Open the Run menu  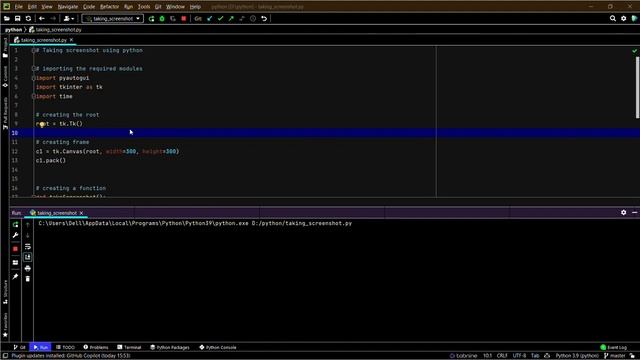[x=128, y=7]
